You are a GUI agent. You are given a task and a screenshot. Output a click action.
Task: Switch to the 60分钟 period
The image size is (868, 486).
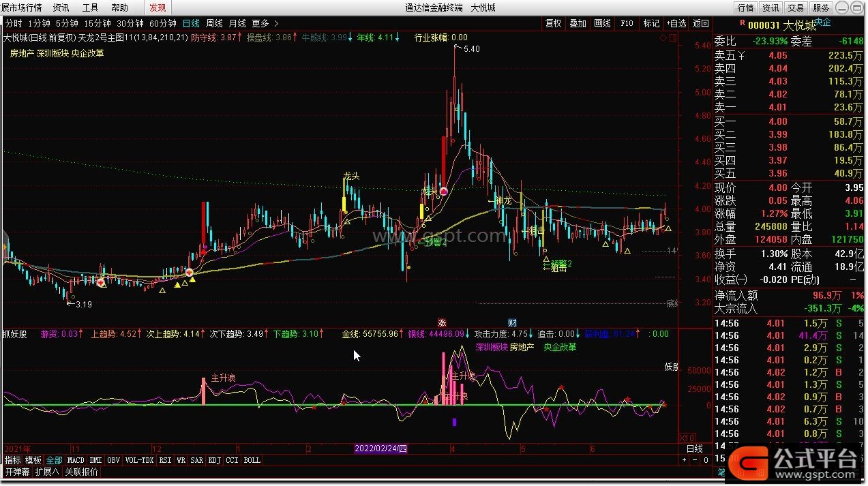click(x=163, y=23)
